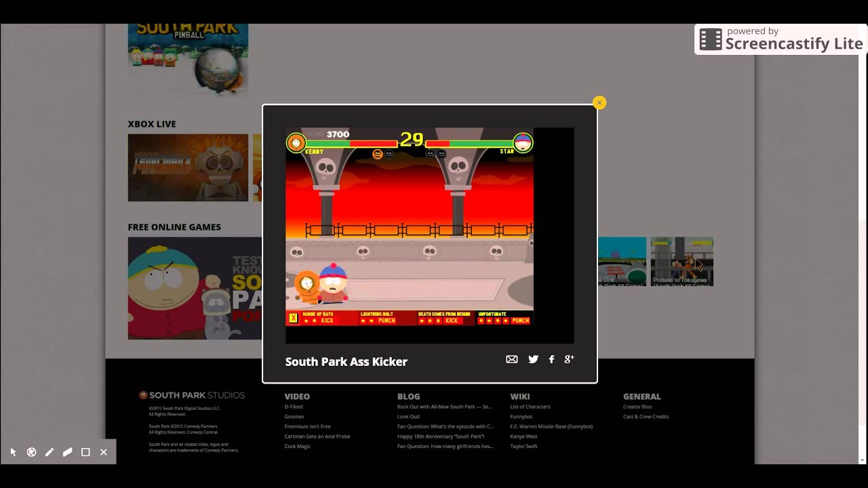
Task: Open the Kanye West wiki link
Action: [524, 436]
